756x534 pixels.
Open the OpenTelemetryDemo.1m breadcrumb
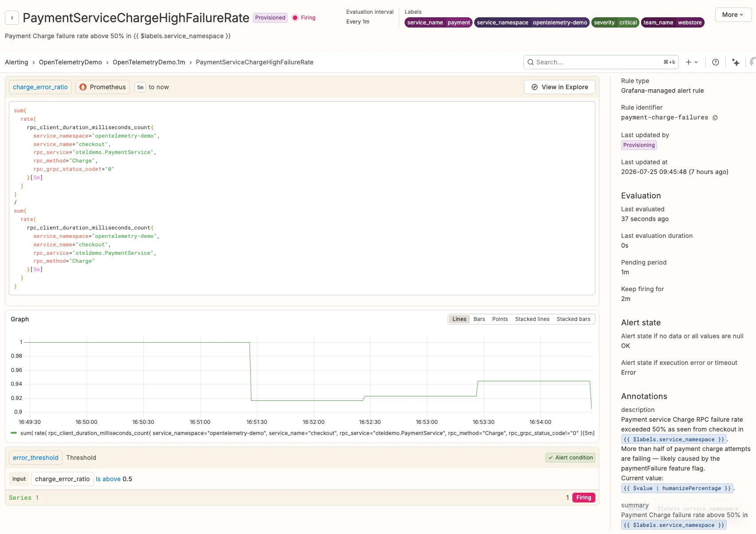click(149, 62)
